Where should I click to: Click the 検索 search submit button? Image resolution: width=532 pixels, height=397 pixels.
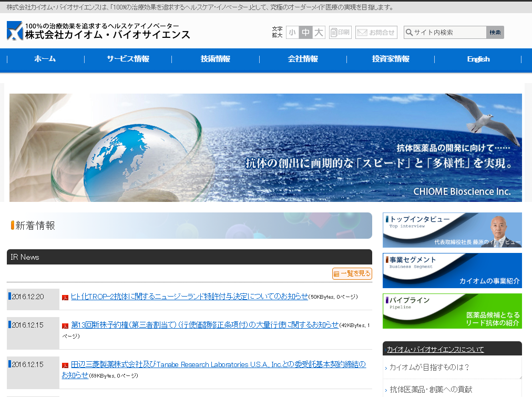click(x=495, y=32)
